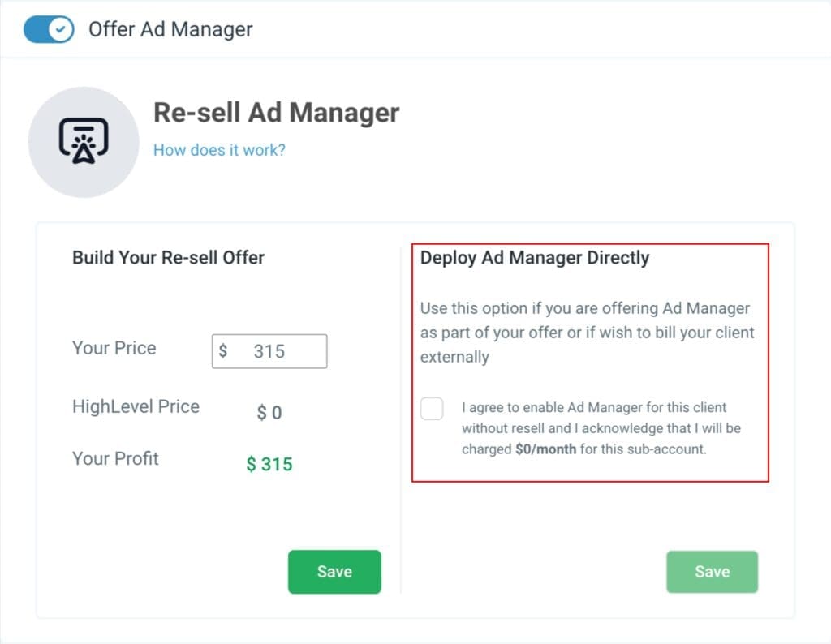Click the Deploy Ad Manager Directly heading
The image size is (831, 644).
pos(535,258)
